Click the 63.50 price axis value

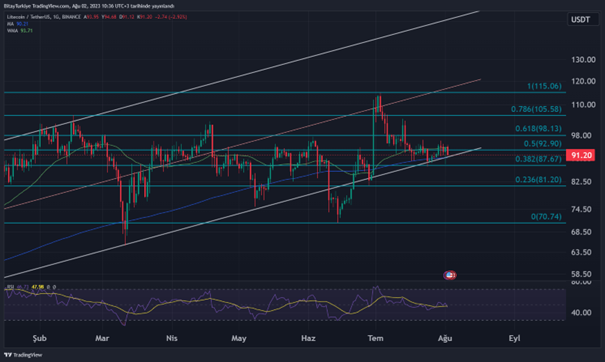[x=581, y=252]
